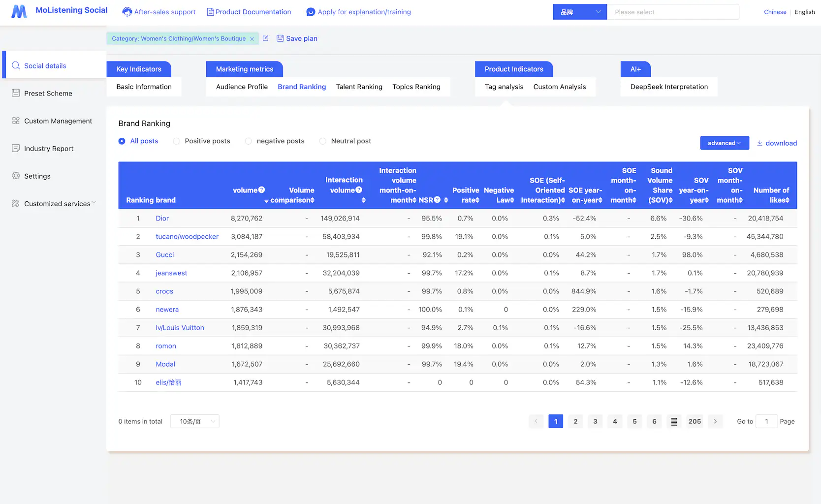The image size is (821, 504).
Task: Choose the Neutral post option
Action: coord(323,141)
